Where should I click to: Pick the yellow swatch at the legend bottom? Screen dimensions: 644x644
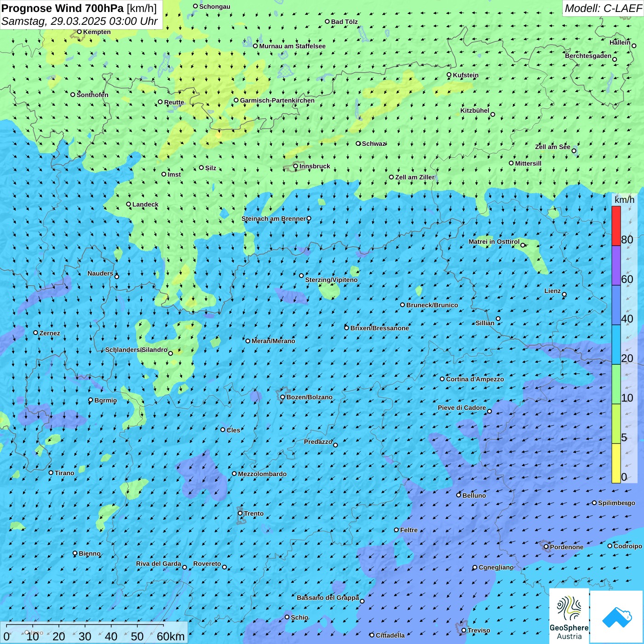(x=616, y=463)
